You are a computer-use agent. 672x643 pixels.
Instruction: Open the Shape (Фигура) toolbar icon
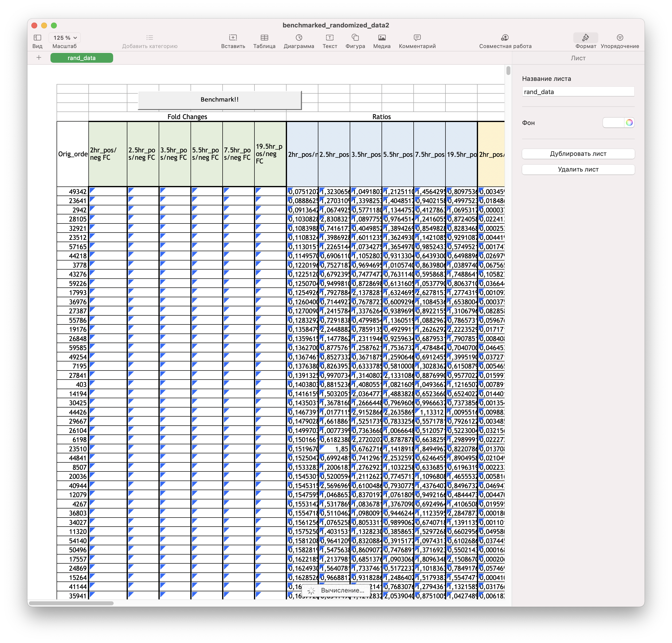pos(355,37)
